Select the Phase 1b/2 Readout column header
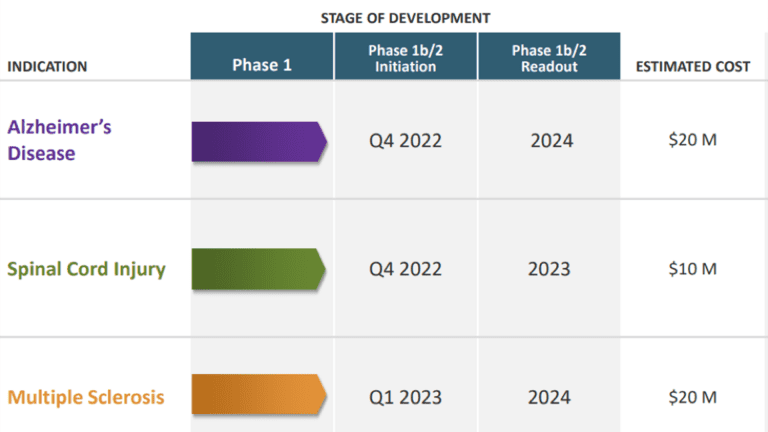The image size is (768, 432). [548, 58]
